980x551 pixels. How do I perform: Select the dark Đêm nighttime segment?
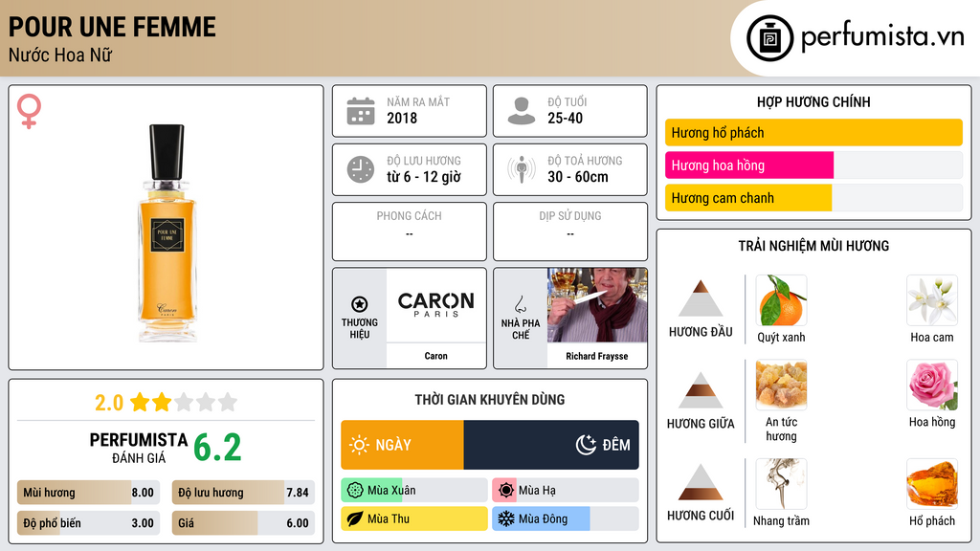coord(551,445)
